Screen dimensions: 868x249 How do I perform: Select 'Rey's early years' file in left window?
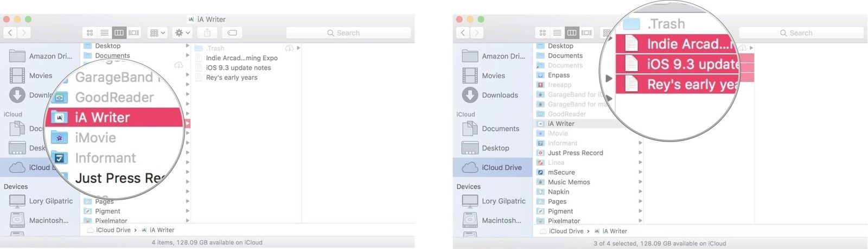(232, 78)
